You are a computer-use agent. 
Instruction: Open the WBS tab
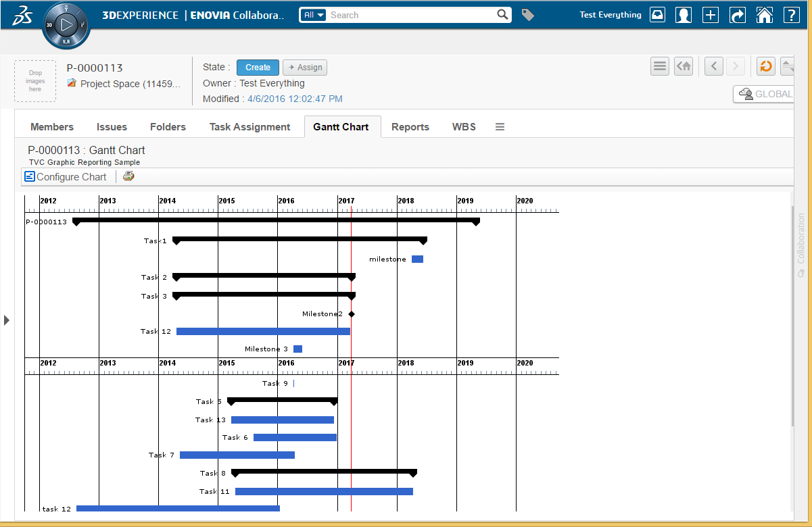(464, 127)
